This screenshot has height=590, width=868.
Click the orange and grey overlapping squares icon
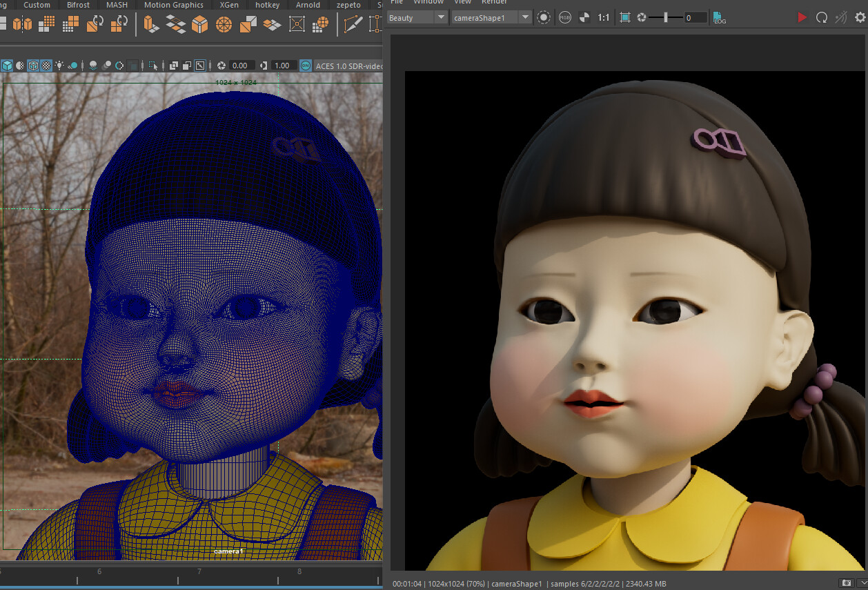[x=248, y=25]
